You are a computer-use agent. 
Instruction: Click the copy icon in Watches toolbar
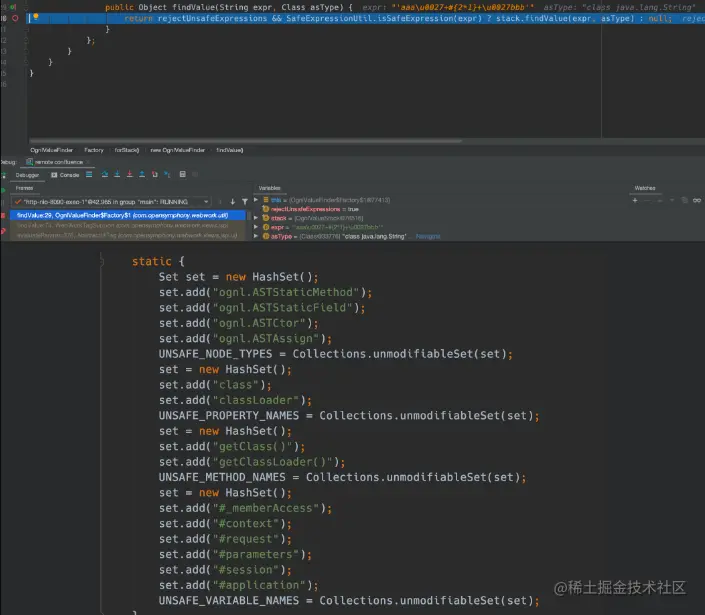point(684,201)
